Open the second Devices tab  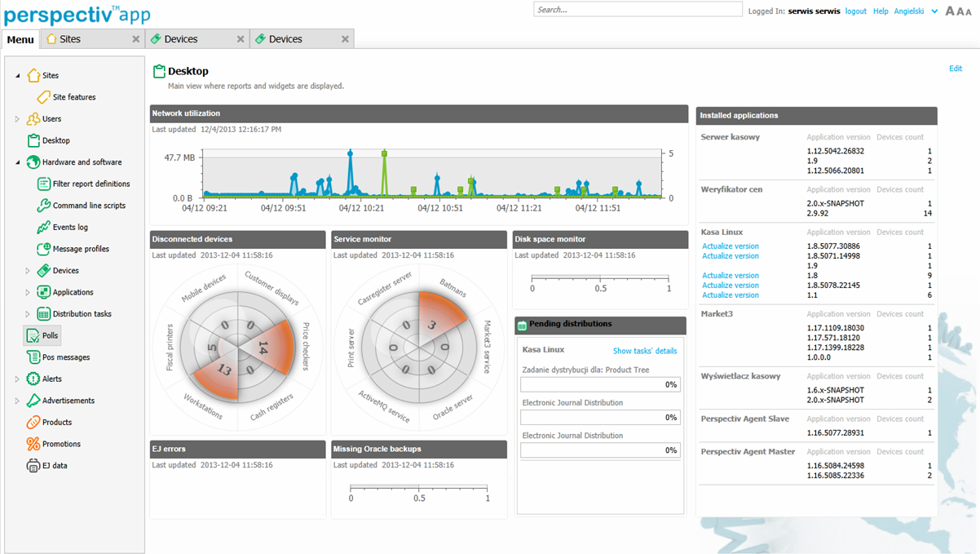(302, 39)
